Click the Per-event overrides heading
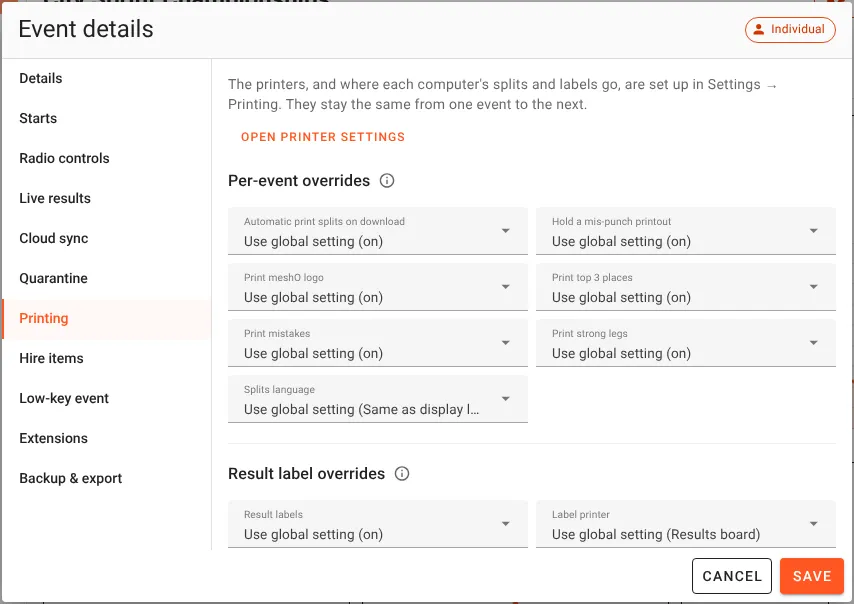 click(x=299, y=181)
